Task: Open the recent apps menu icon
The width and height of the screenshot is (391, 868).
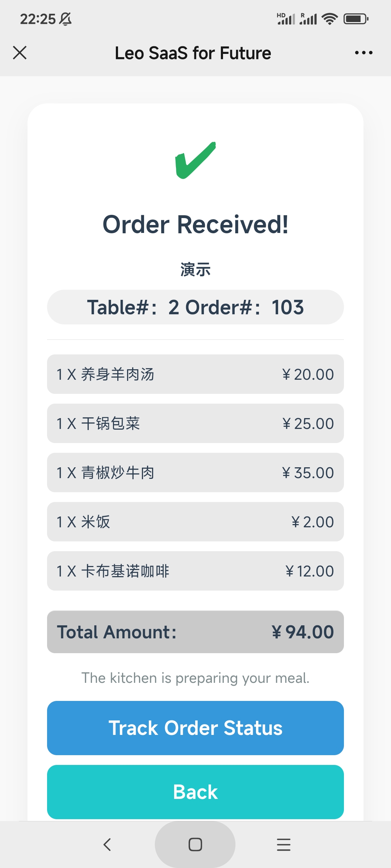Action: coord(283,844)
